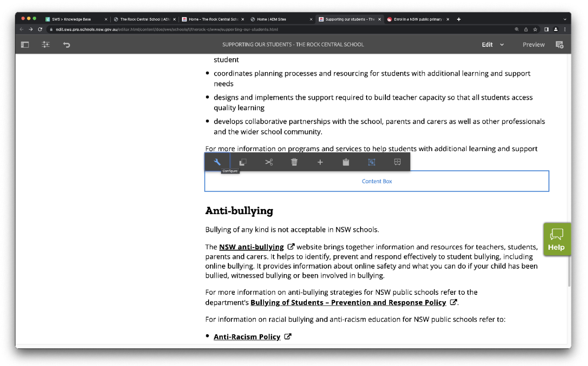Viewport: 588px width, 366px height.
Task: Open Bullying of Students Prevention and Response Policy
Action: 348,302
